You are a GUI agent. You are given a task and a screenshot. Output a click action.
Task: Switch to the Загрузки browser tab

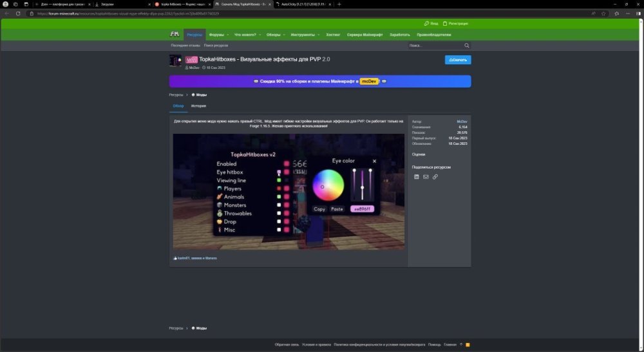(122, 4)
